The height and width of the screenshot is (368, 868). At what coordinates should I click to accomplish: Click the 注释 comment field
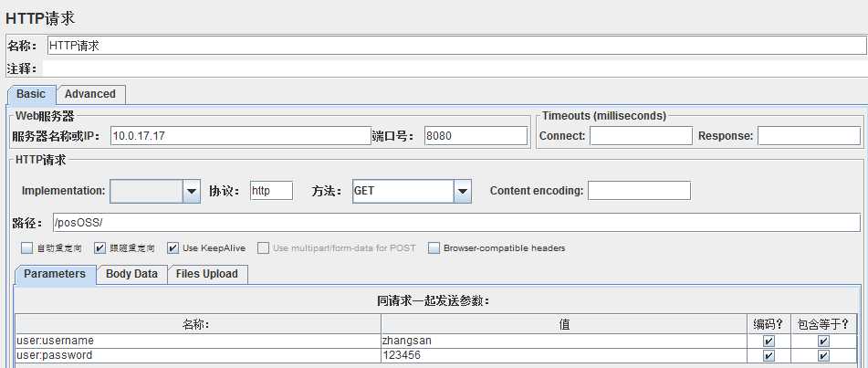tap(455, 68)
